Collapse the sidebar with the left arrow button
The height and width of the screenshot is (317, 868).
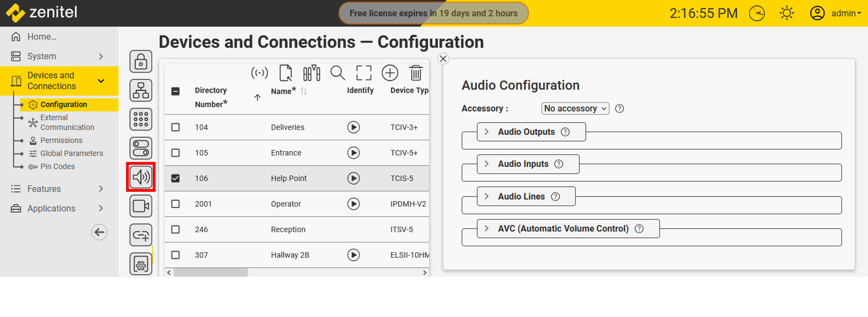tap(99, 232)
